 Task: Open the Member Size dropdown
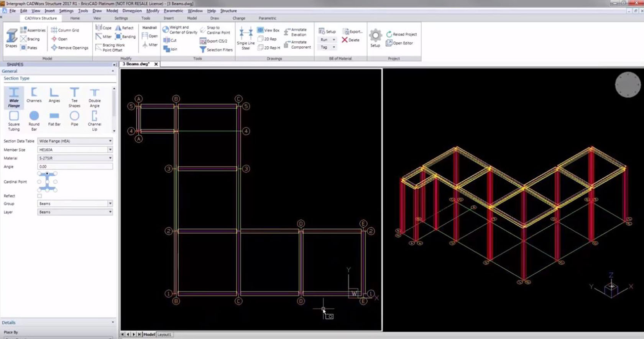coord(110,149)
